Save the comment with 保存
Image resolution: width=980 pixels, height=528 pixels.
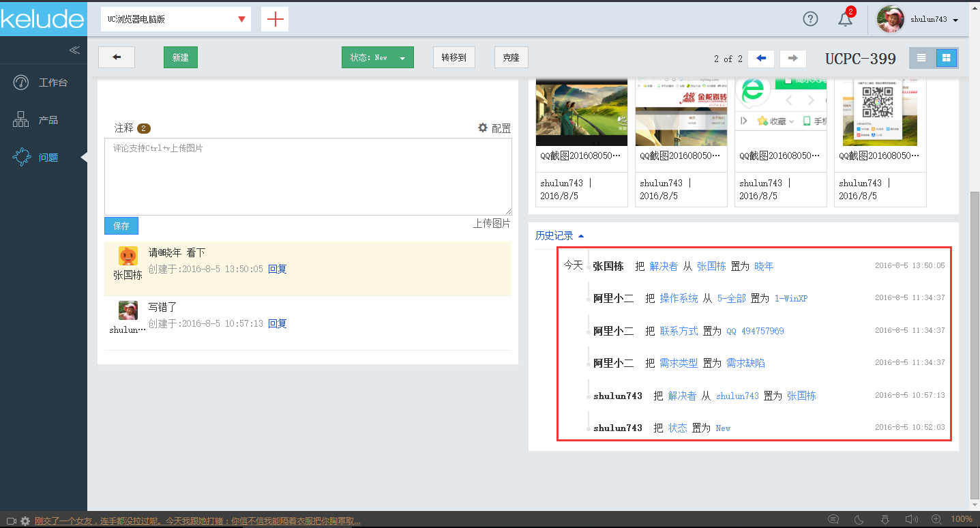[121, 226]
